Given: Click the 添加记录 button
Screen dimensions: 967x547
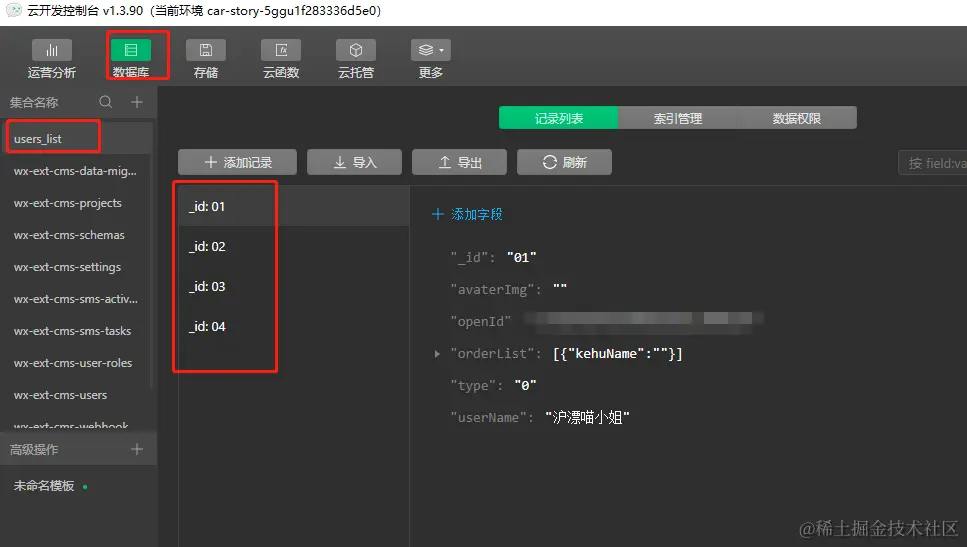Looking at the screenshot, I should [x=238, y=162].
